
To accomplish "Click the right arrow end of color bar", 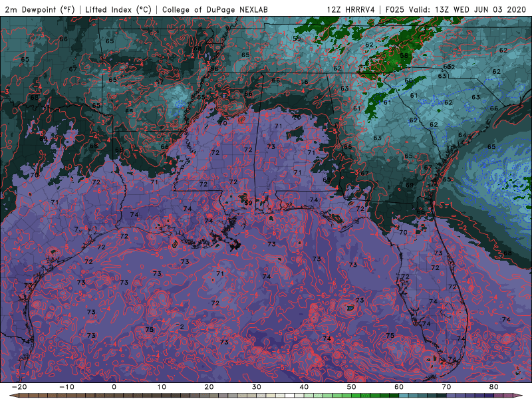I will 519,396.
